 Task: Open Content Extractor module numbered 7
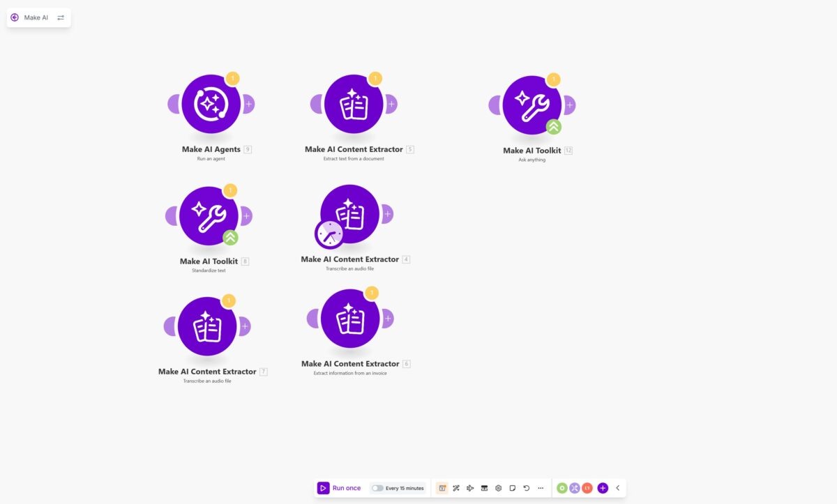[x=207, y=326]
